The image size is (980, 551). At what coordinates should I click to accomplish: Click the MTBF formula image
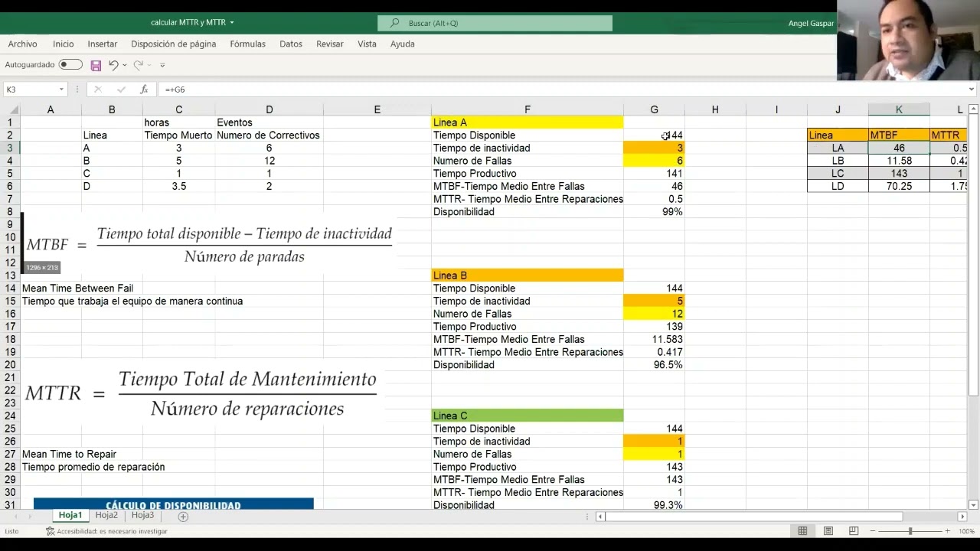click(207, 243)
